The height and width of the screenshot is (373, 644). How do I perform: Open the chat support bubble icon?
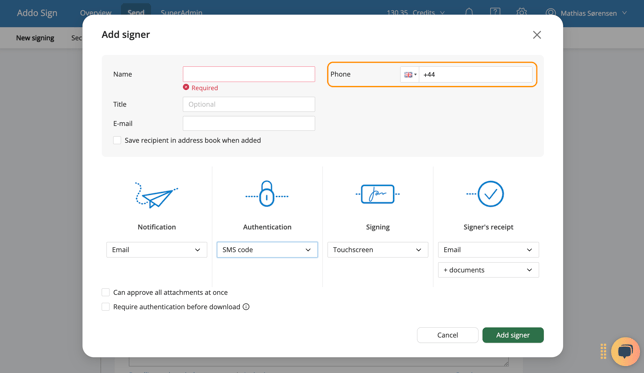point(625,352)
